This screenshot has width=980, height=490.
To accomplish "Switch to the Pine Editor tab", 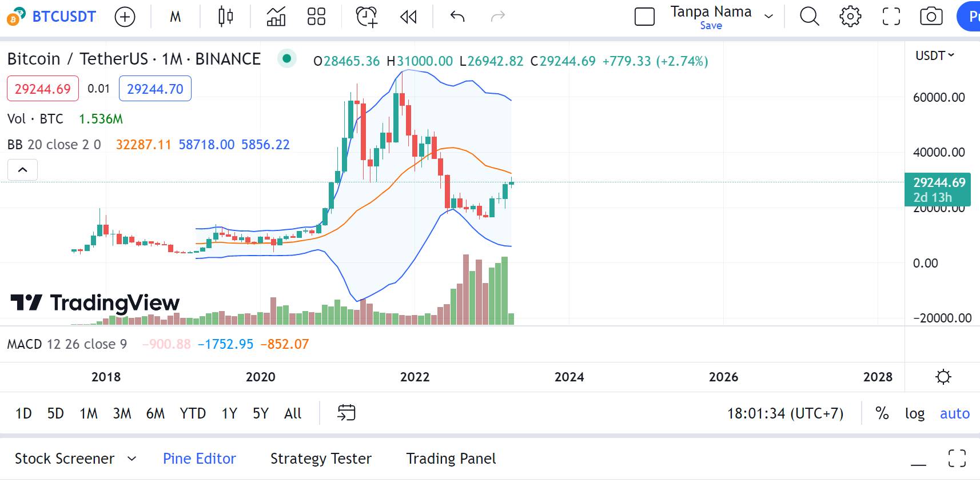I will click(199, 459).
